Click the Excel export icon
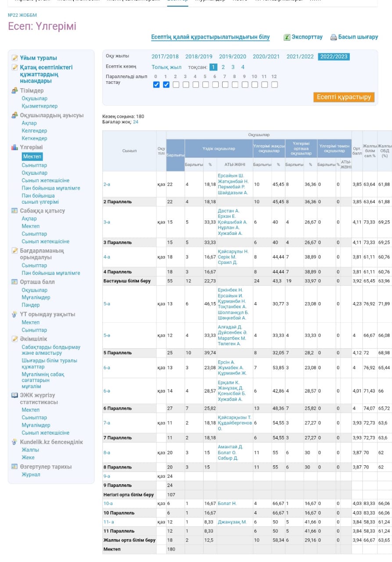Screen dimensions: 392x562 pos(287,37)
